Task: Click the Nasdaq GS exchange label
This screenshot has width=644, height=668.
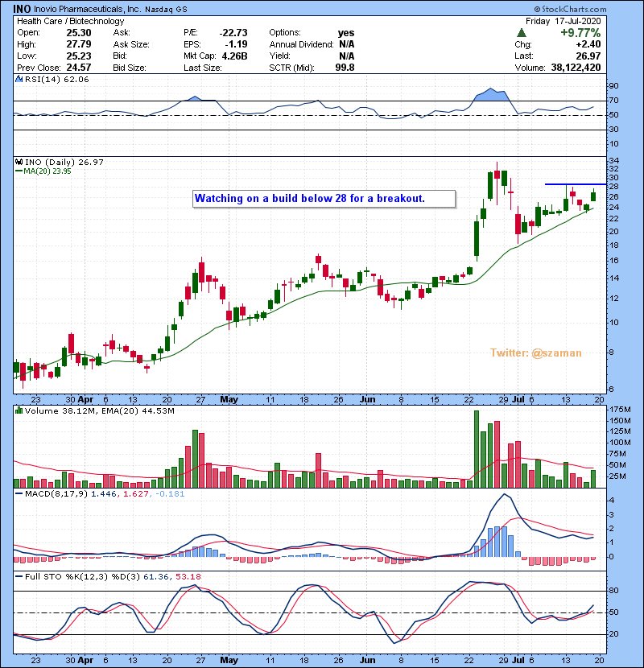Action: [166, 10]
